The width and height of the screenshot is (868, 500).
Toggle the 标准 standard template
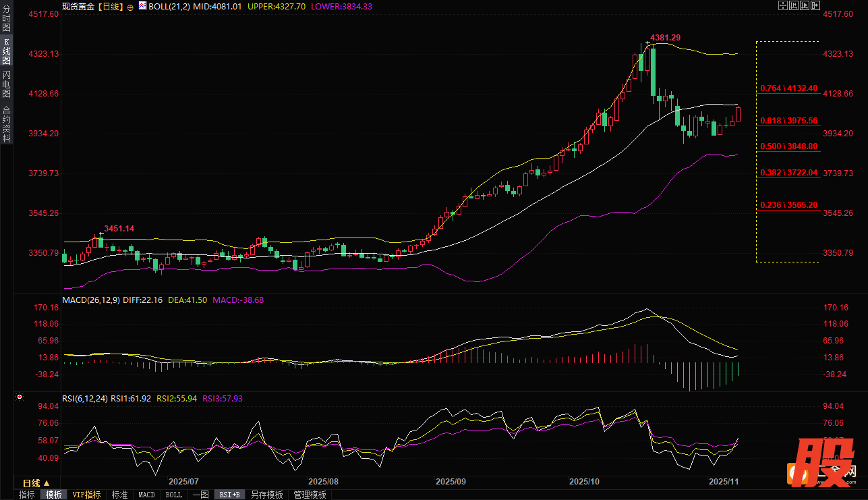pyautogui.click(x=119, y=495)
